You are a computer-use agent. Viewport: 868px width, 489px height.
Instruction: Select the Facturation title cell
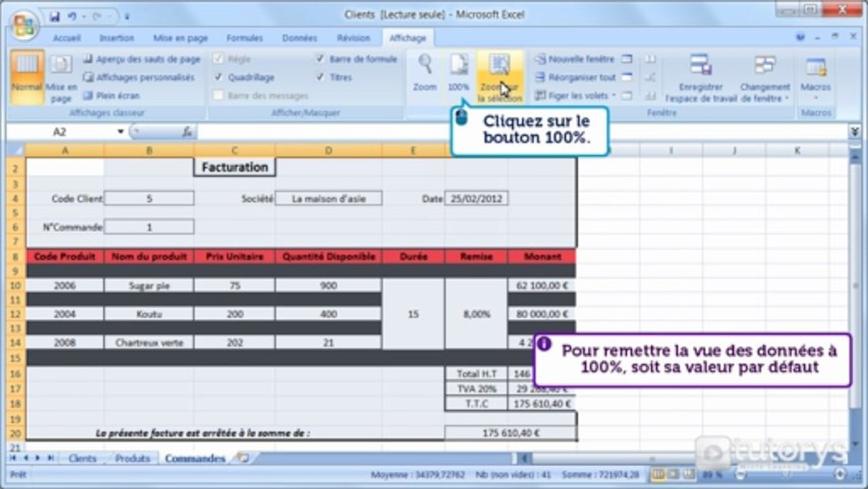point(234,167)
